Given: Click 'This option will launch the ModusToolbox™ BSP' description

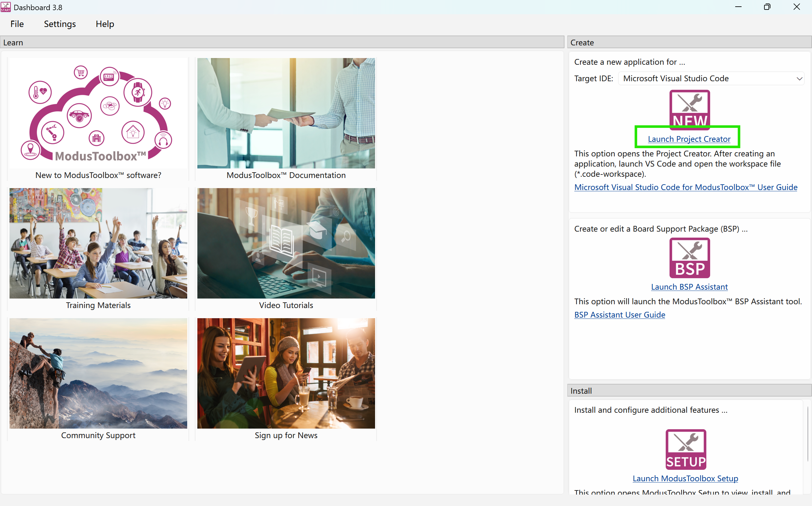Looking at the screenshot, I should click(688, 301).
